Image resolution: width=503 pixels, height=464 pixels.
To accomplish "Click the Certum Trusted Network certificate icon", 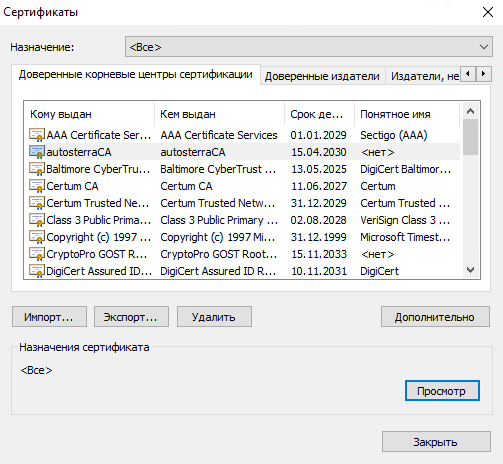I will (x=37, y=203).
